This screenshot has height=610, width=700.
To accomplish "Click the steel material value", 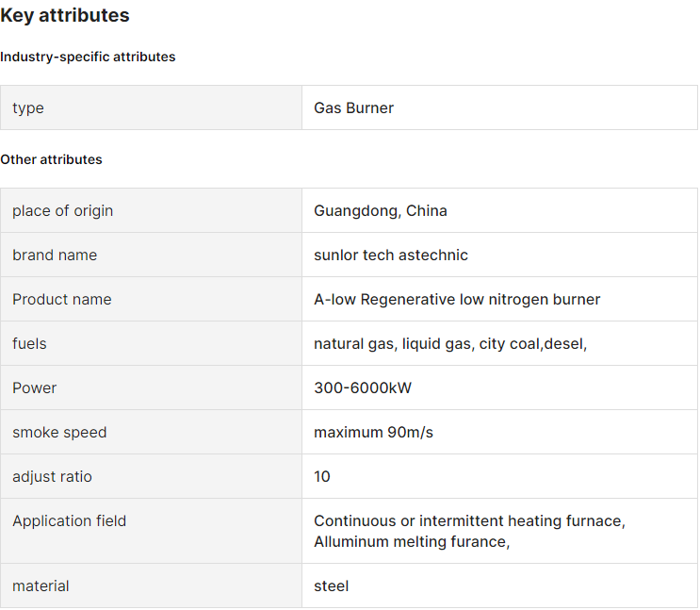I will (331, 586).
